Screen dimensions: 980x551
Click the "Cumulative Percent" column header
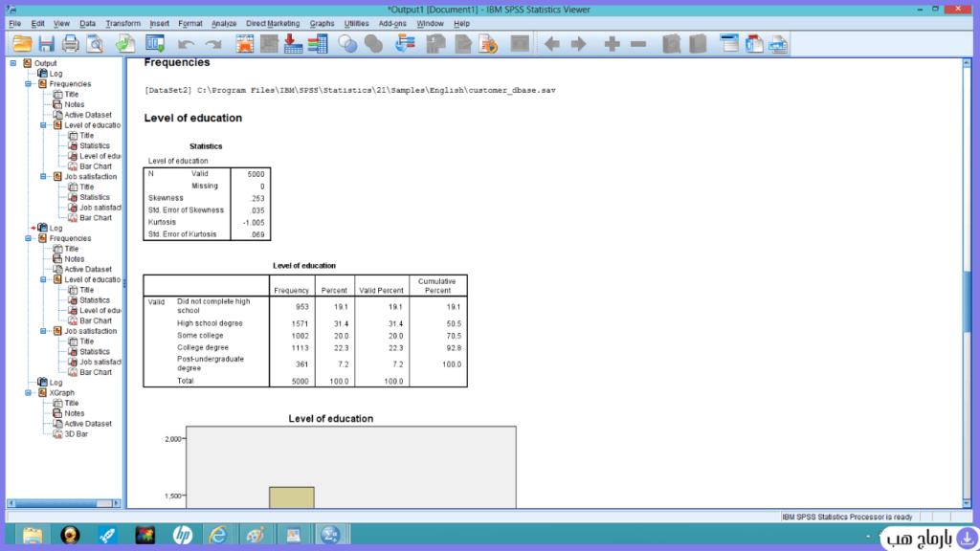(436, 286)
